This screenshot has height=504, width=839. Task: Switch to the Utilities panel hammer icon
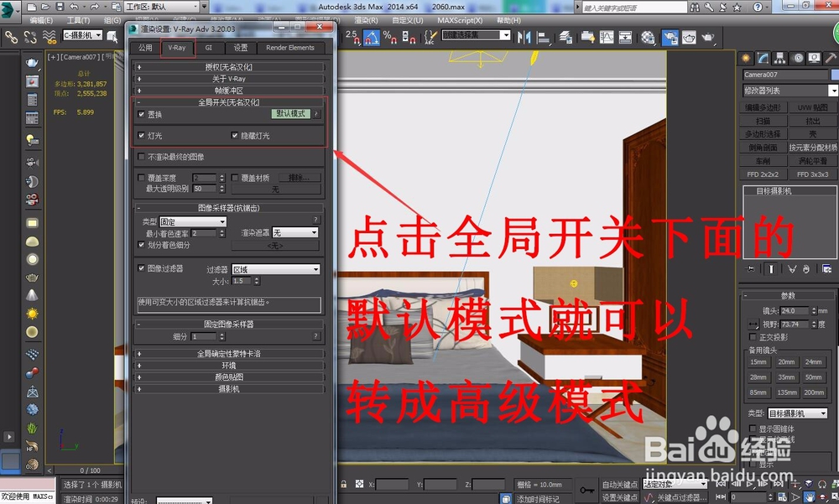coord(831,58)
